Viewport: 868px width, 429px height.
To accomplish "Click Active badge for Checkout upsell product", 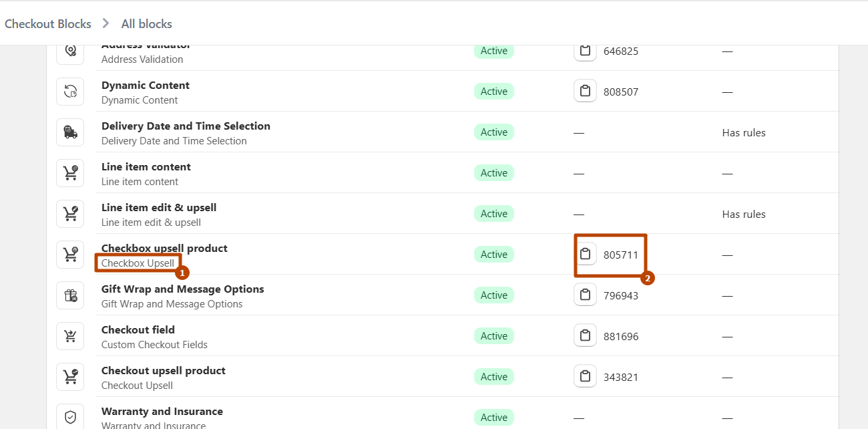I will point(494,377).
